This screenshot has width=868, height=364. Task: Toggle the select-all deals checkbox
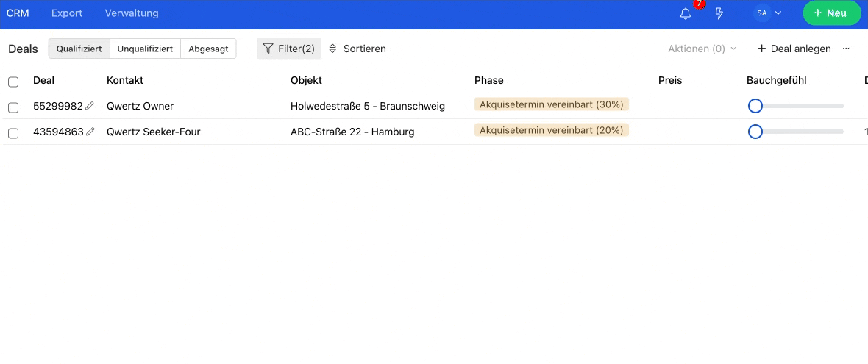click(13, 82)
